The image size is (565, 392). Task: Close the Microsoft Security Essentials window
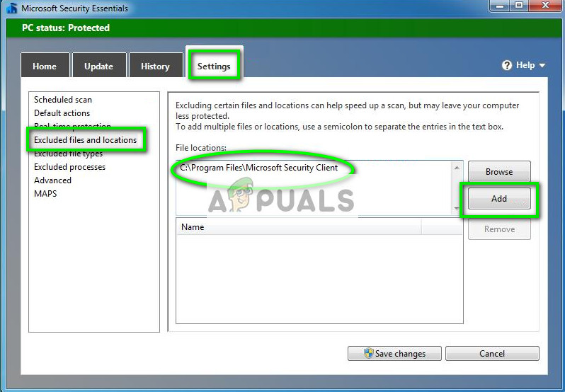[x=545, y=6]
